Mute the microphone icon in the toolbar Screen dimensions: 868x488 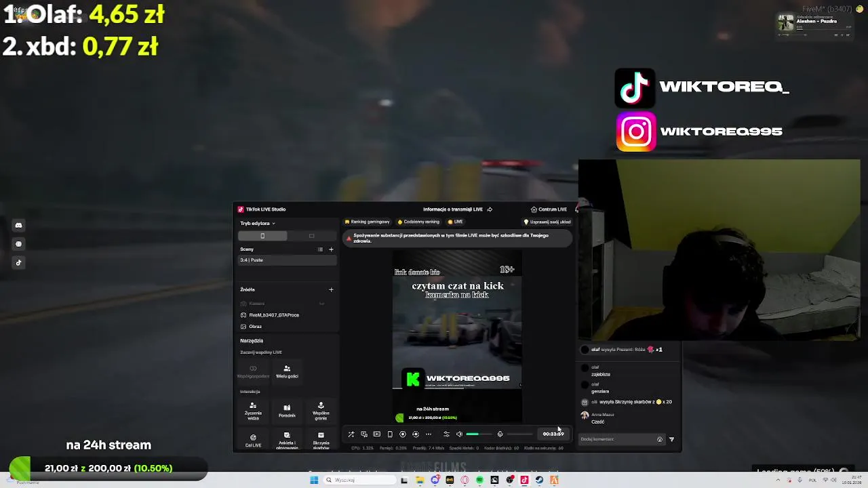pos(500,434)
